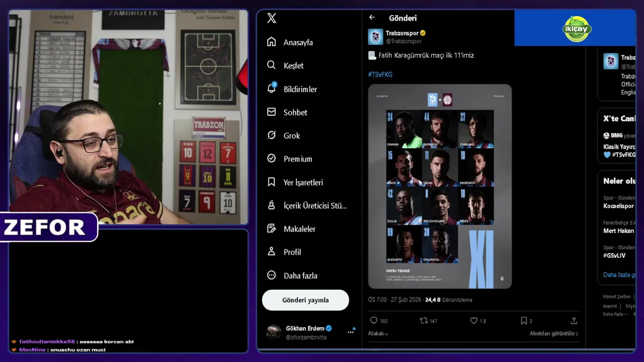The image size is (644, 362).
Task: Click Trabzonspor profile avatar on post
Action: click(375, 37)
